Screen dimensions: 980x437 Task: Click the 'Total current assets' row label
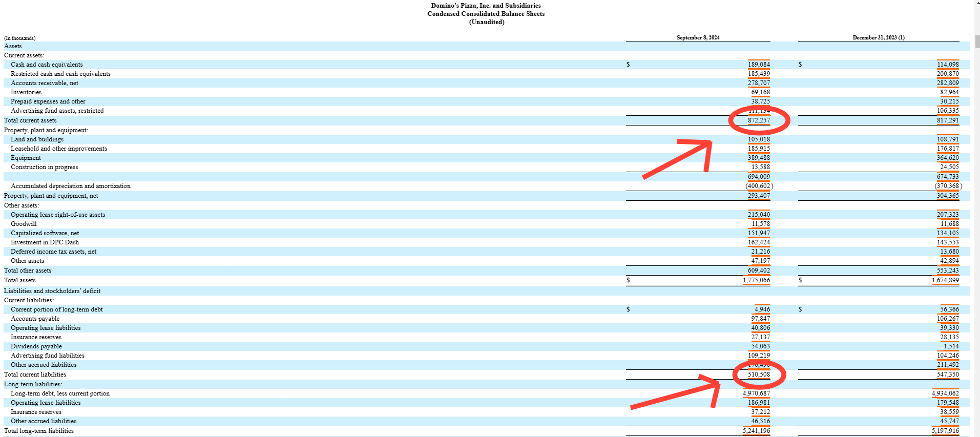click(x=30, y=120)
